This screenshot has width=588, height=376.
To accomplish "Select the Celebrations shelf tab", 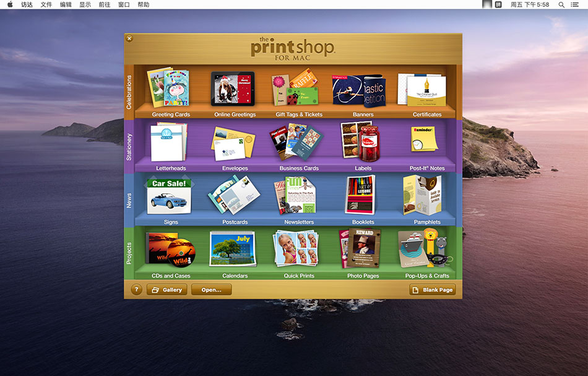I will point(129,92).
